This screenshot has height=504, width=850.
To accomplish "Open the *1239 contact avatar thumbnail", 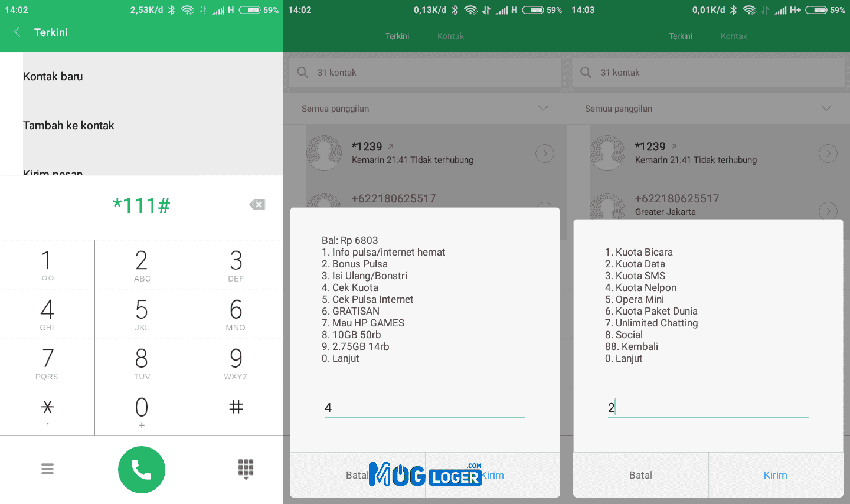I will pos(324,152).
